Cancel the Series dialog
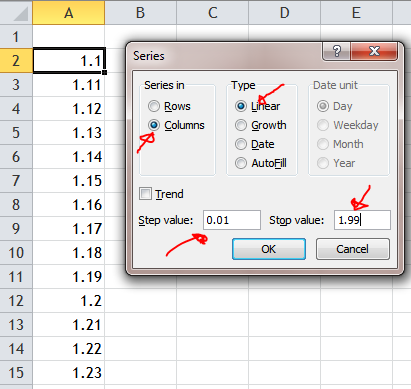Screen dimensions: 411x389 point(353,249)
